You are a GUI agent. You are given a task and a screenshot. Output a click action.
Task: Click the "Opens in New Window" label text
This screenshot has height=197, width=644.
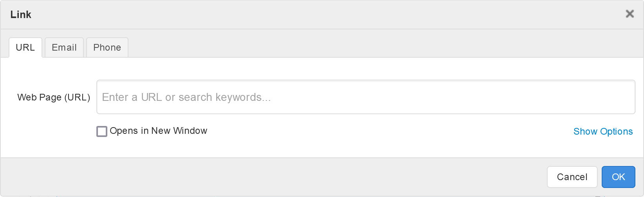(x=158, y=131)
